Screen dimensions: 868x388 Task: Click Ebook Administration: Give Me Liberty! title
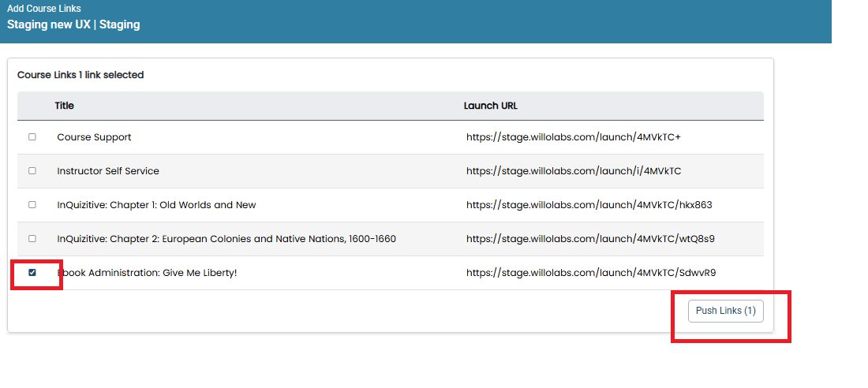coord(147,272)
